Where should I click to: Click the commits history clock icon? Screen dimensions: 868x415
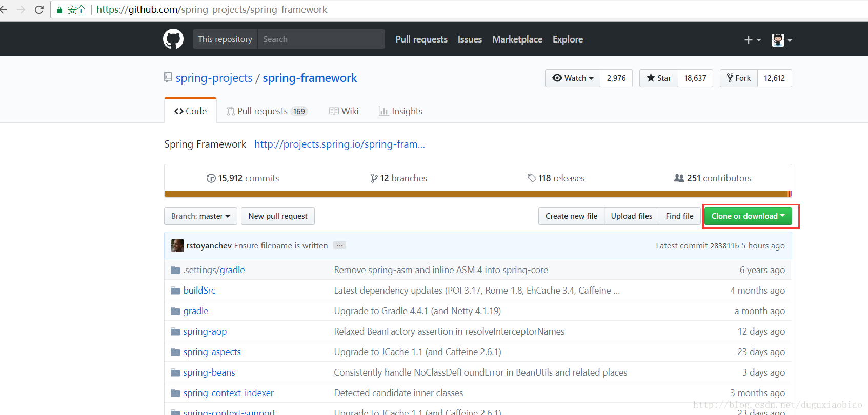[x=211, y=178]
